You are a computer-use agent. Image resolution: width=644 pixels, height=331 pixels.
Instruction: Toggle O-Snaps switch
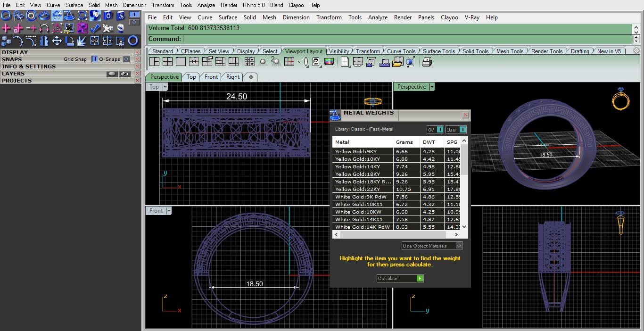(x=126, y=59)
